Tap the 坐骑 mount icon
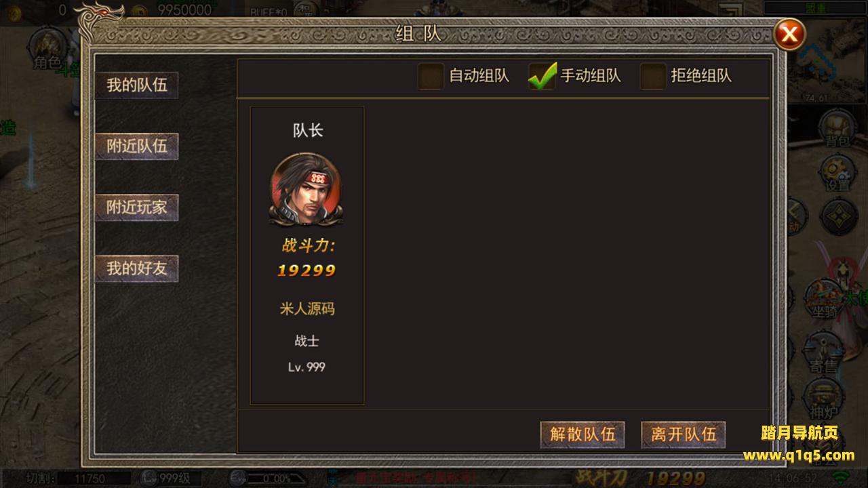Image resolution: width=868 pixels, height=488 pixels. pyautogui.click(x=823, y=300)
